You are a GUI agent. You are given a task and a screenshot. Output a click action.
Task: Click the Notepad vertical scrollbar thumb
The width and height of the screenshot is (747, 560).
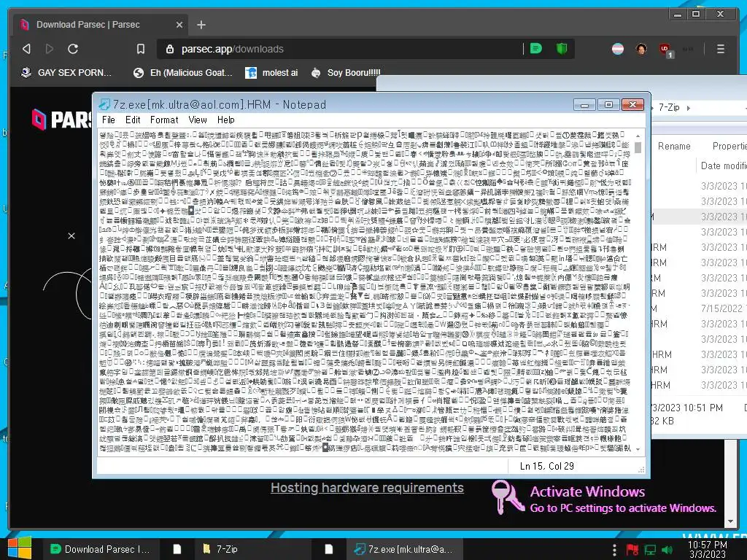point(638,147)
